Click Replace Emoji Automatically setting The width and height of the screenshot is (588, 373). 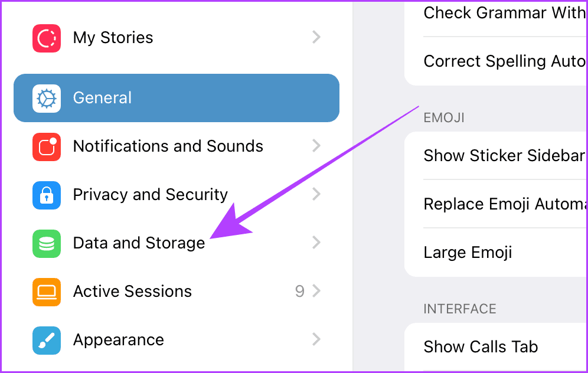tap(496, 204)
